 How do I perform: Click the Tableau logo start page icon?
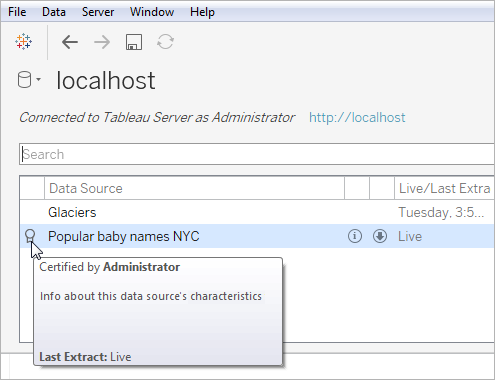(24, 42)
